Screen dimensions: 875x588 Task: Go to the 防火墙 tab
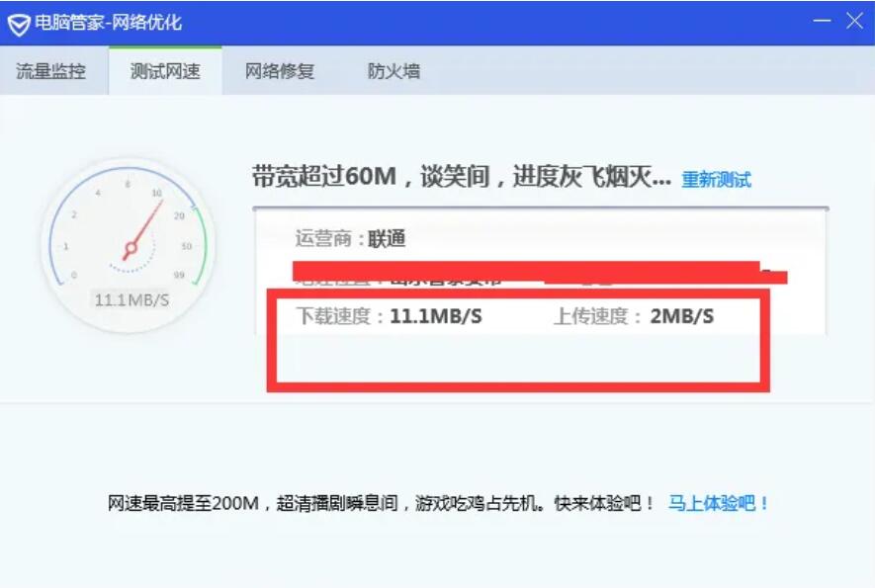click(x=394, y=71)
